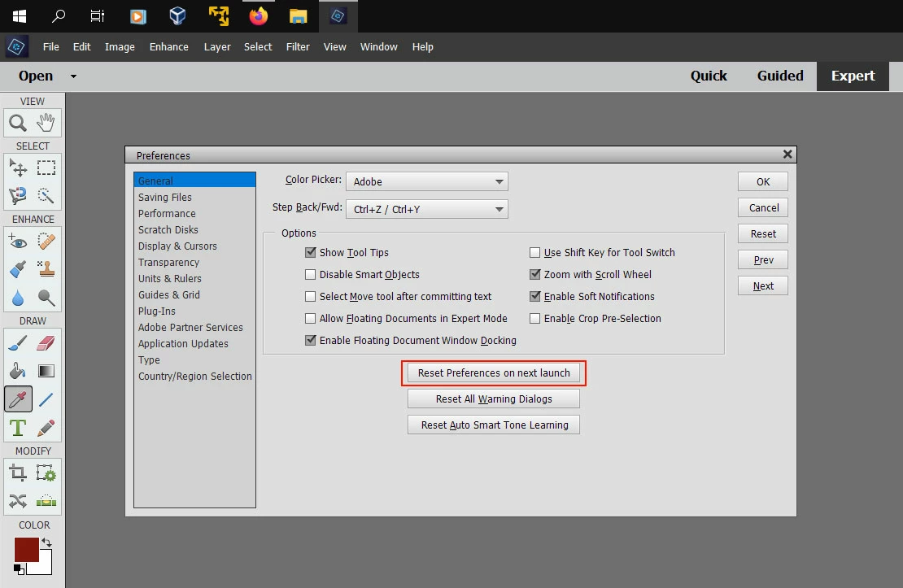
Task: Select the Rectangular Marquee tool
Action: tap(46, 168)
